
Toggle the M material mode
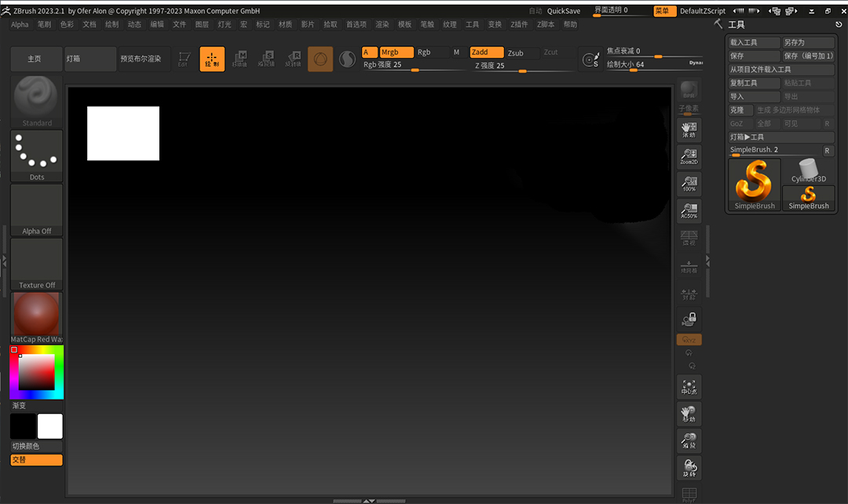click(456, 52)
